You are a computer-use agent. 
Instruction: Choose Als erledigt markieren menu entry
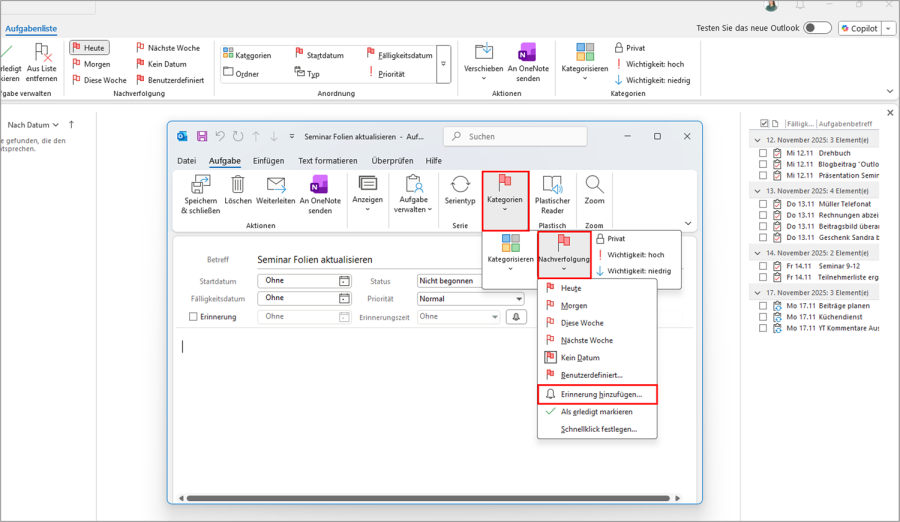[597, 412]
